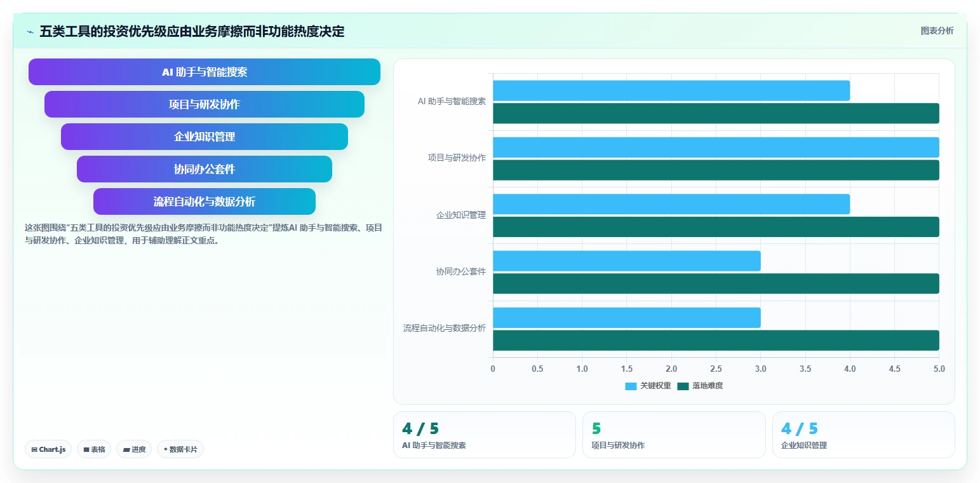Image resolution: width=980 pixels, height=483 pixels.
Task: Click the chart axis label 流程自动化与数据分析
Action: [x=445, y=328]
